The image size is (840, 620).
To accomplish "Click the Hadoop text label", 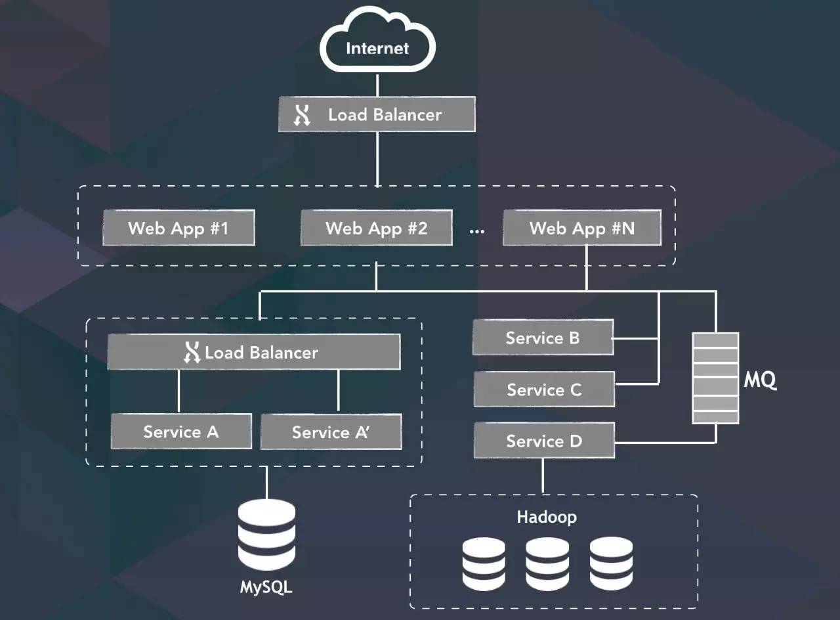I will tap(547, 516).
